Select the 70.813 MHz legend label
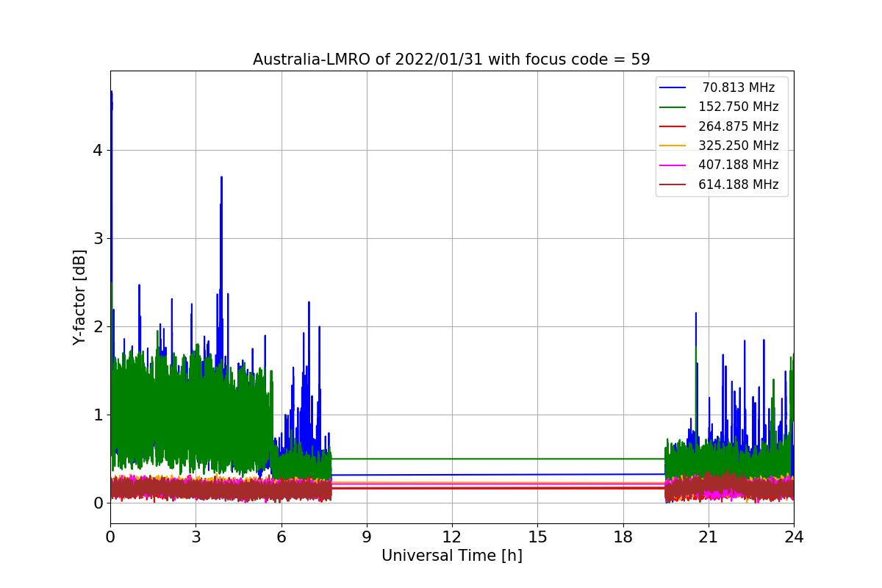 739,87
